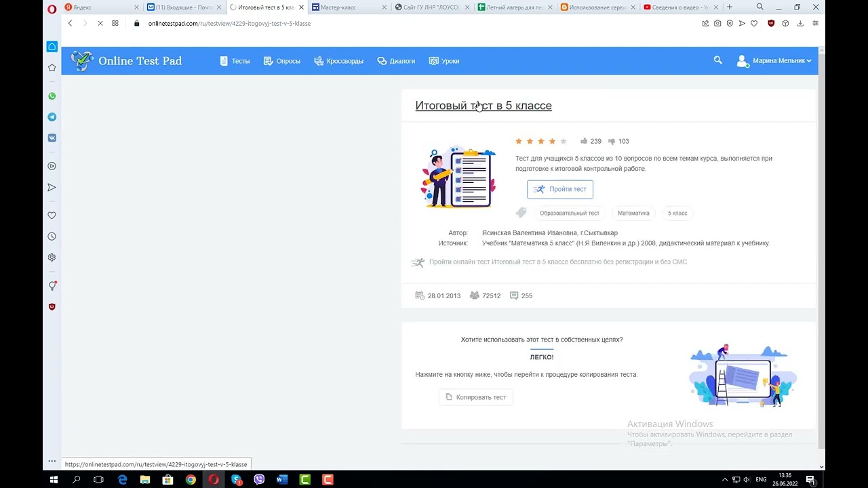Open a new browser tab
The height and width of the screenshot is (488, 868).
pyautogui.click(x=730, y=7)
